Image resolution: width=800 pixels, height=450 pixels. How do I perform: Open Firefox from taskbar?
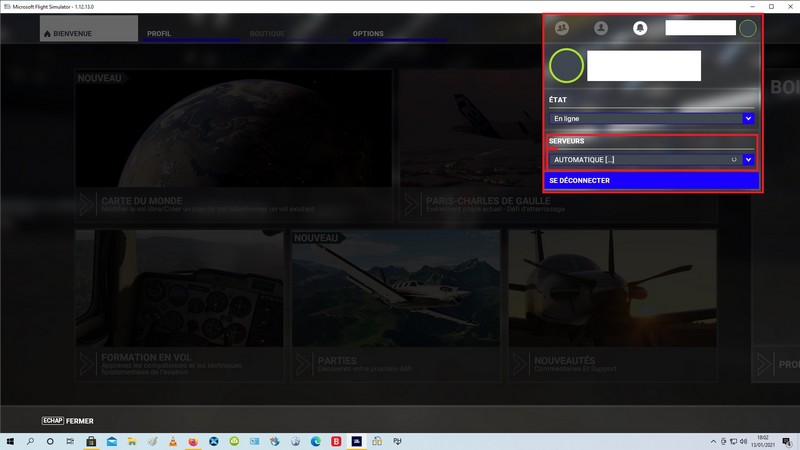pyautogui.click(x=193, y=441)
